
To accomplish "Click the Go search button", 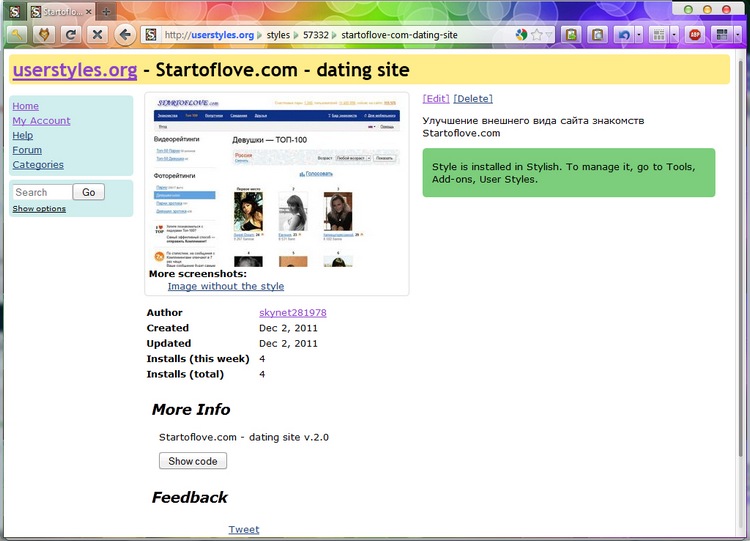I will 88,192.
